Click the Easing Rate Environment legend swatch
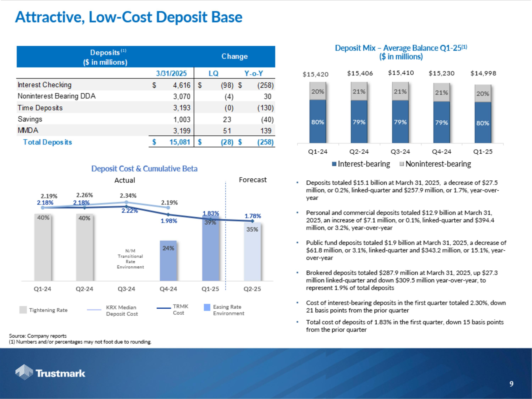 [x=207, y=307]
